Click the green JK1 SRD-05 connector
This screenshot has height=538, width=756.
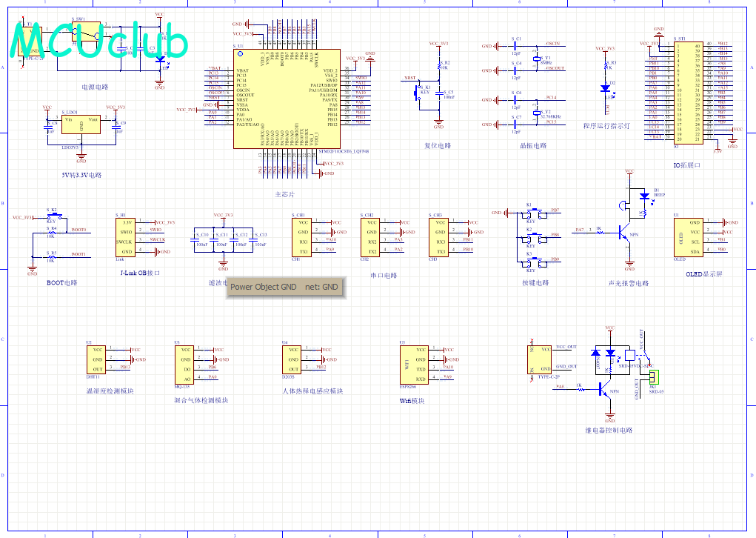[653, 377]
